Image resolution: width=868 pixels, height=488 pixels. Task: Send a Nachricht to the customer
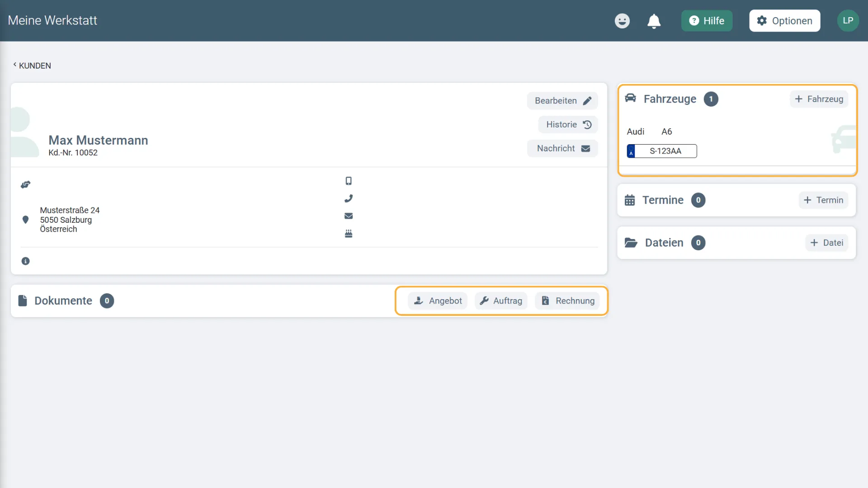(x=562, y=149)
